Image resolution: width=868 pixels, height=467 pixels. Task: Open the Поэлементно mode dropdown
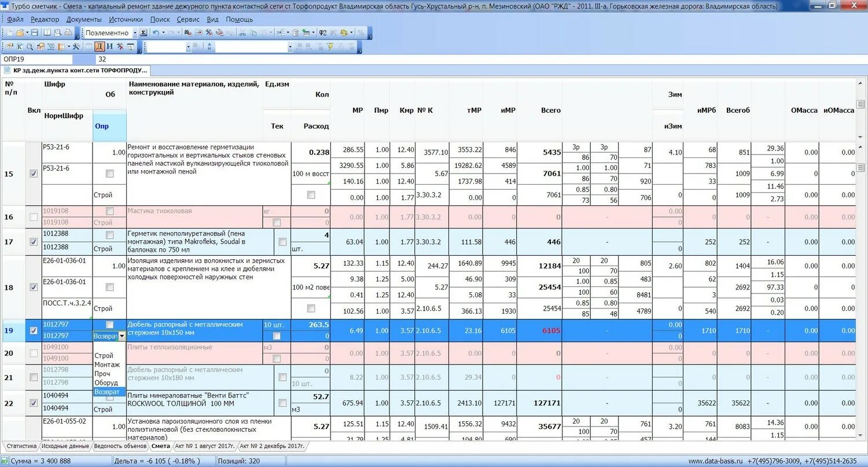135,33
